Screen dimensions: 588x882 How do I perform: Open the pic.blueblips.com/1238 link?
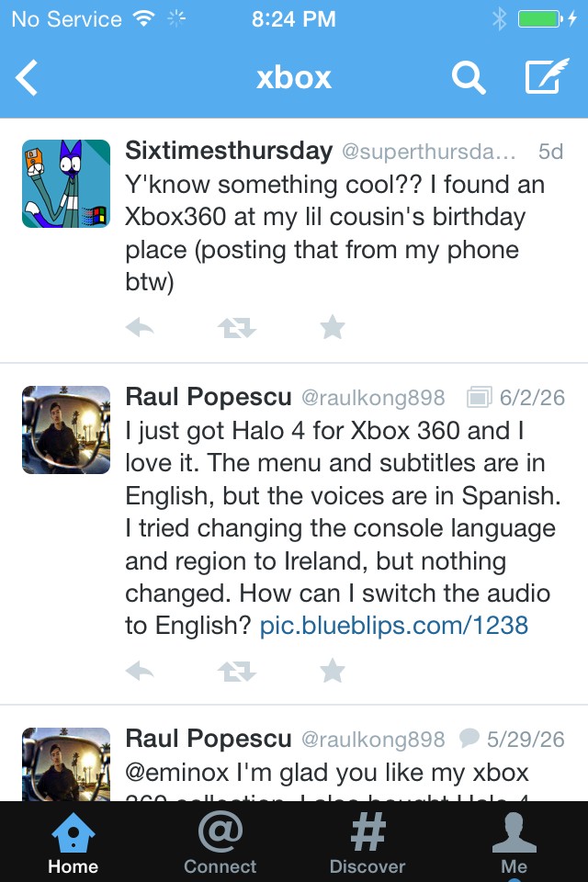coord(394,626)
